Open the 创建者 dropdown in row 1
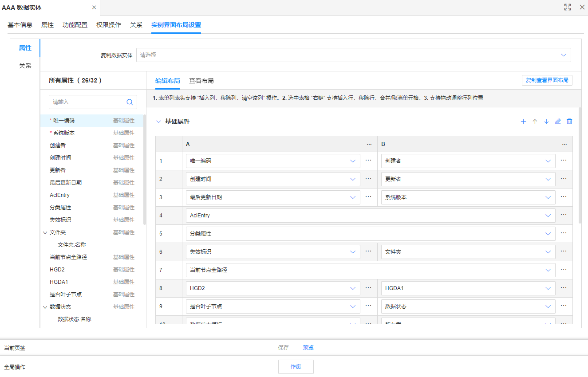 pyautogui.click(x=468, y=161)
